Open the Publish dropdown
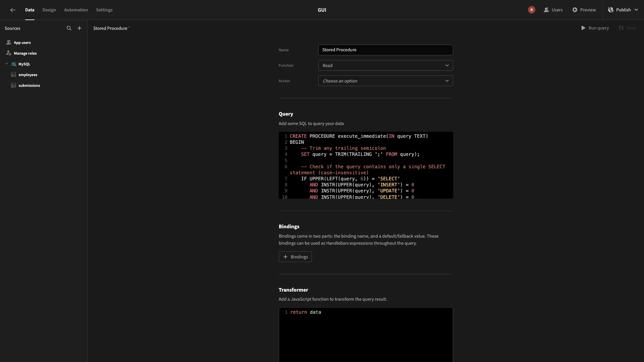 [x=623, y=10]
